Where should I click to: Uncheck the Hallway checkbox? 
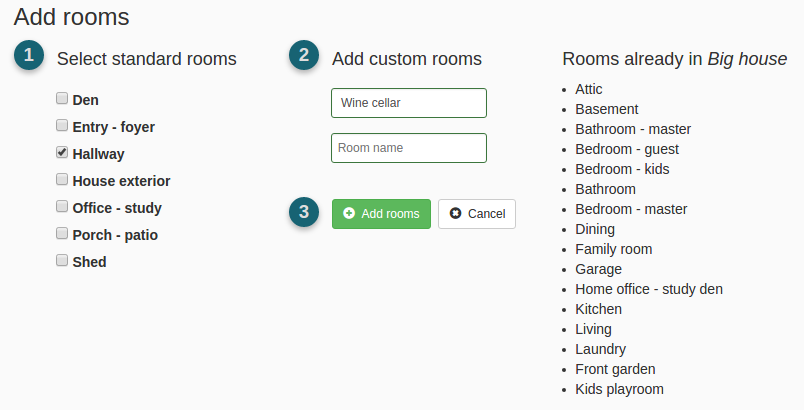pyautogui.click(x=62, y=152)
